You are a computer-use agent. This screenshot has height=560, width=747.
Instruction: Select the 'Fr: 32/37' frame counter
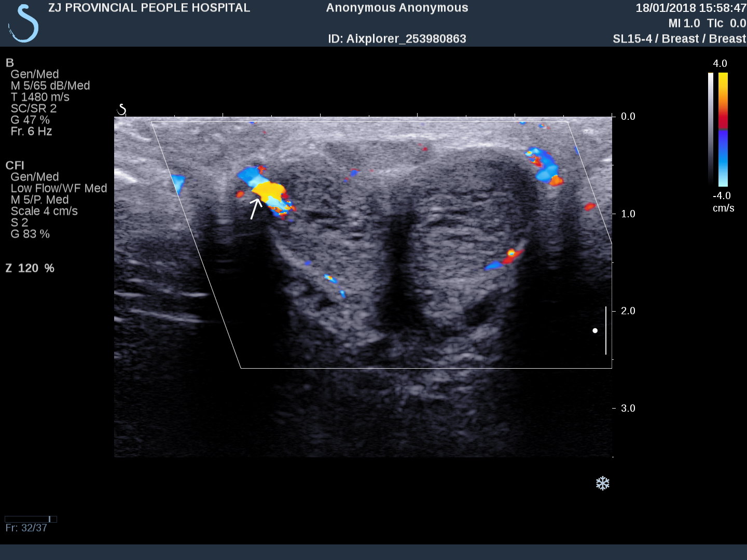26,528
